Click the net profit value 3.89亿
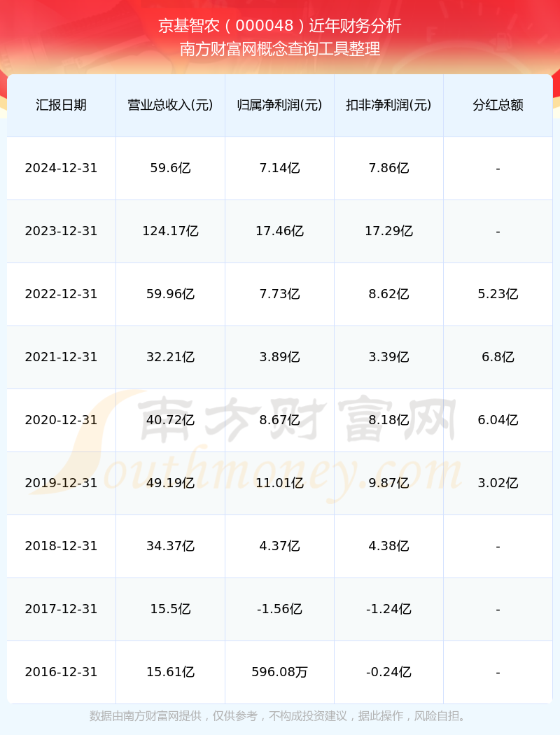The height and width of the screenshot is (735, 560). 280,357
